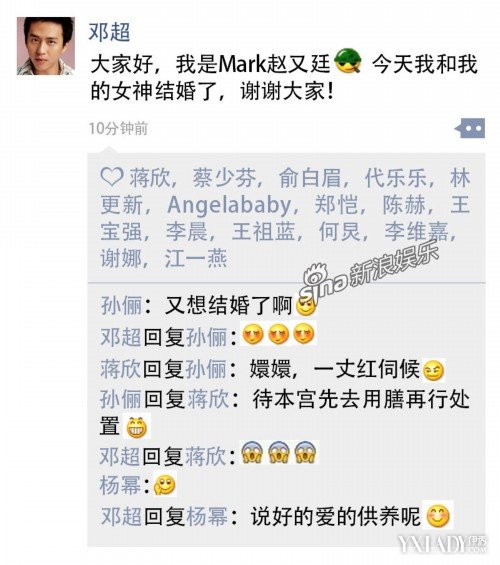Tap 杨幂's thinking face emoji comment
Image resolution: width=500 pixels, height=565 pixels.
click(165, 485)
